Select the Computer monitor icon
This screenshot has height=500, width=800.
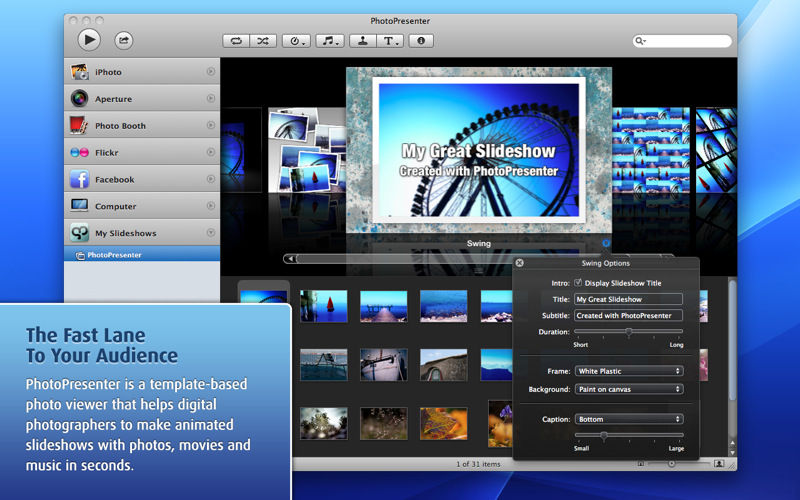[79, 206]
